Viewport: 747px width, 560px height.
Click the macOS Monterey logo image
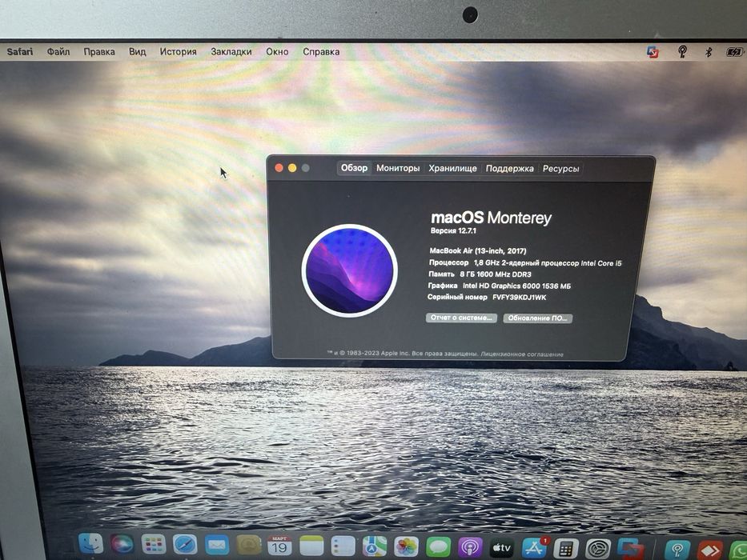[x=350, y=270]
